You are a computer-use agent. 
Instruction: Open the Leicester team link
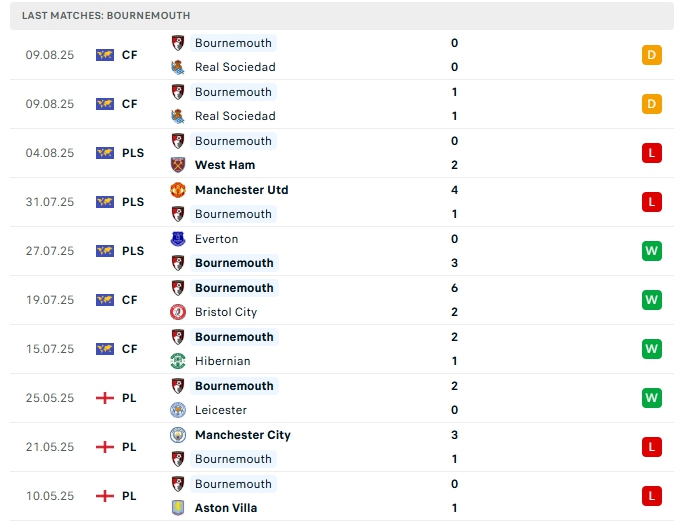pos(221,410)
